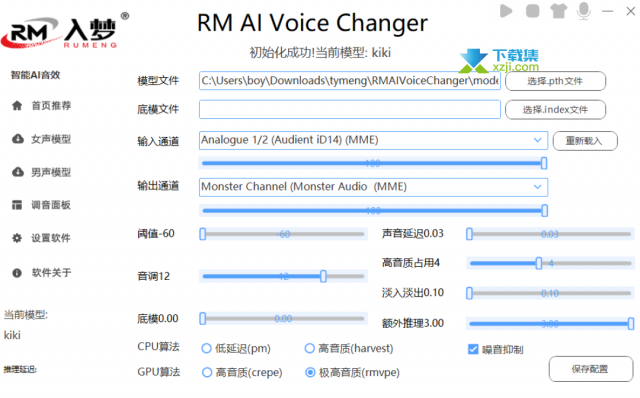This screenshot has height=398, width=640.
Task: Click the home icon beside 首页推荐
Action: [x=17, y=106]
